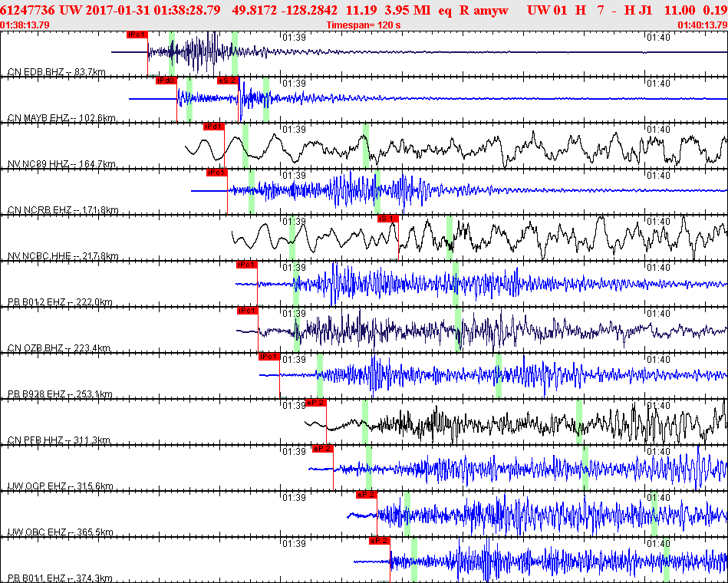Click 01:39 time tick on NC89 trace
728x583 pixels.
point(295,129)
